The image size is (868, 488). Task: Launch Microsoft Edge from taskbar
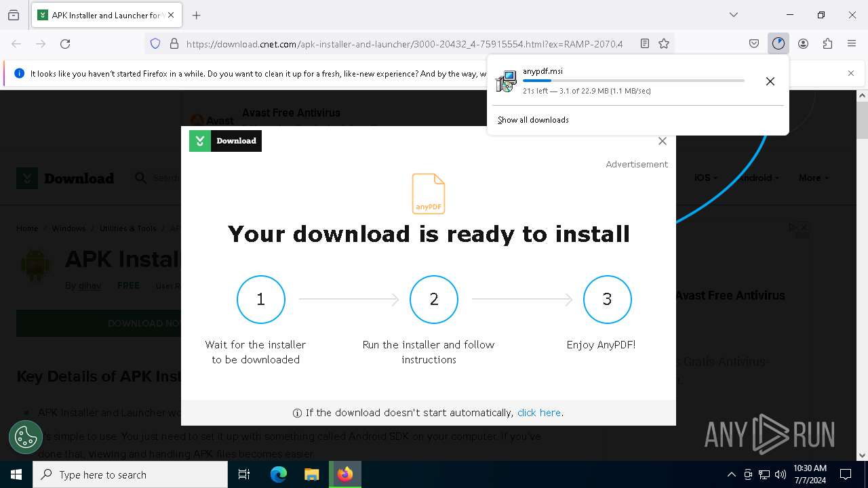click(x=279, y=474)
